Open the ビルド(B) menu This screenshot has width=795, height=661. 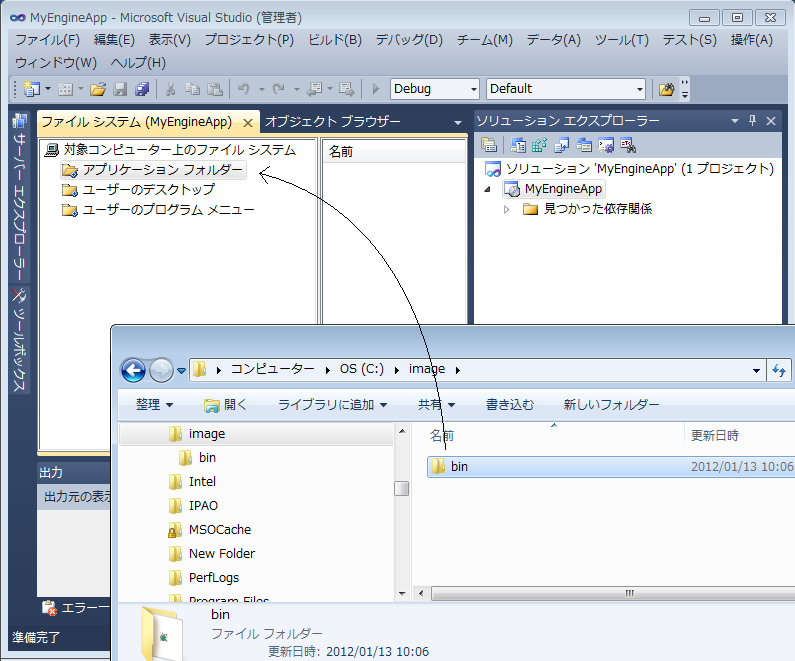click(335, 40)
